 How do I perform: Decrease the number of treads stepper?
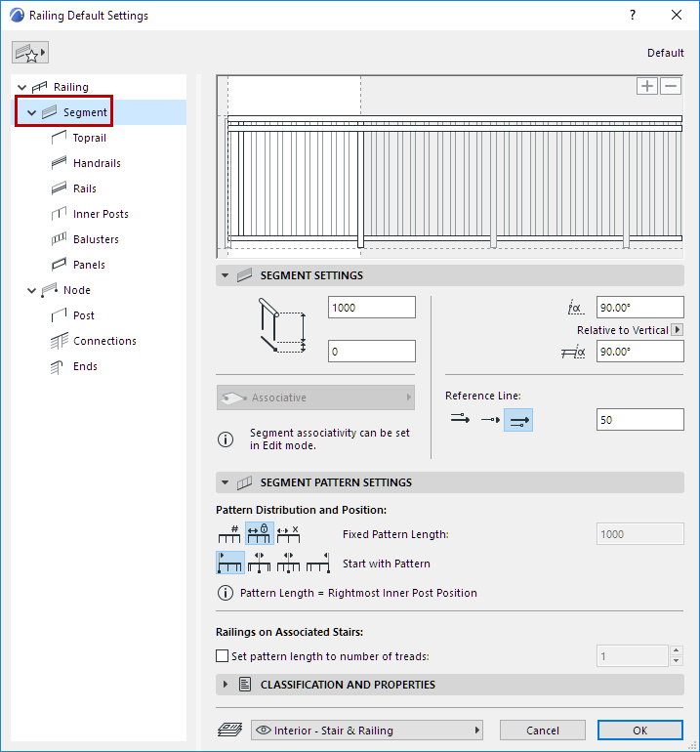coord(676,661)
